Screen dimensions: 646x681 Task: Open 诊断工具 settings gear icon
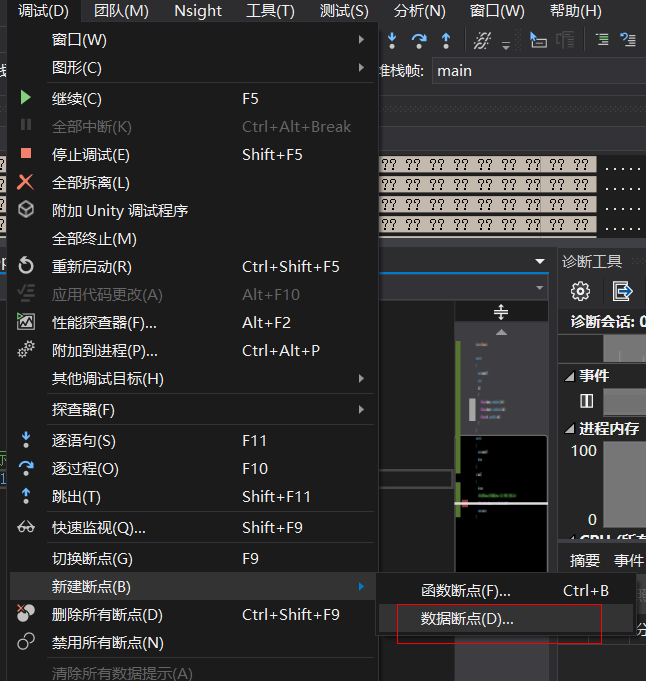coord(580,291)
